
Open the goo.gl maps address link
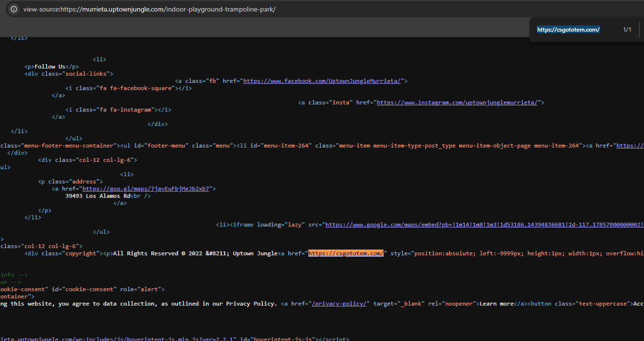(146, 189)
